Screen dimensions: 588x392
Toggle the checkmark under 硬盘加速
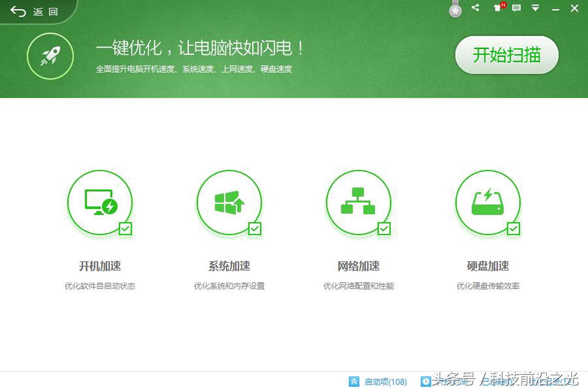[x=514, y=229]
